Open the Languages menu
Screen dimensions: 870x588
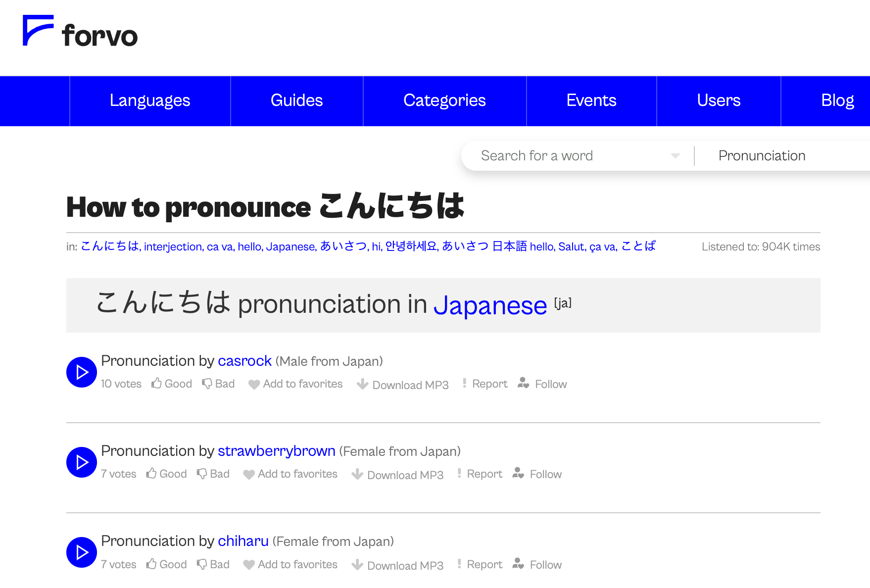[x=150, y=101]
